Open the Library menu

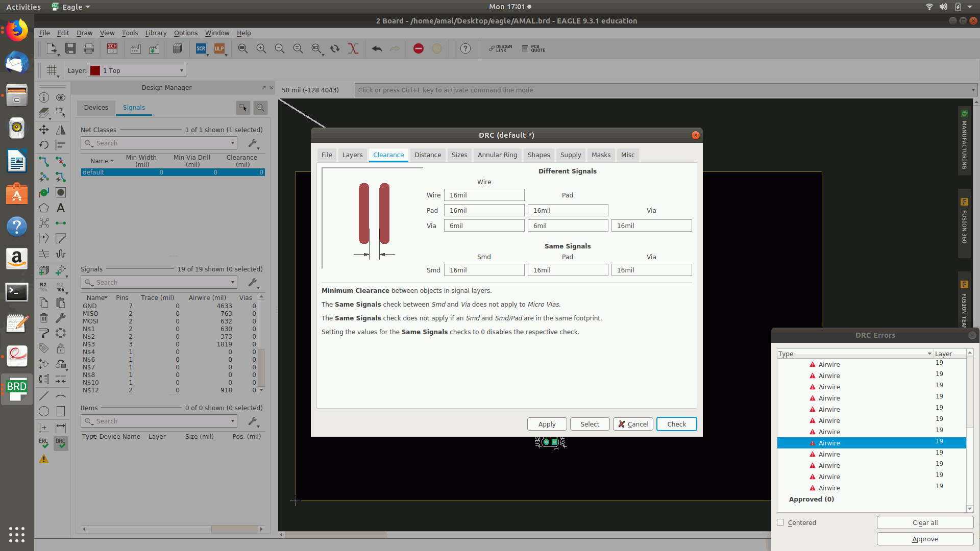[x=156, y=33]
